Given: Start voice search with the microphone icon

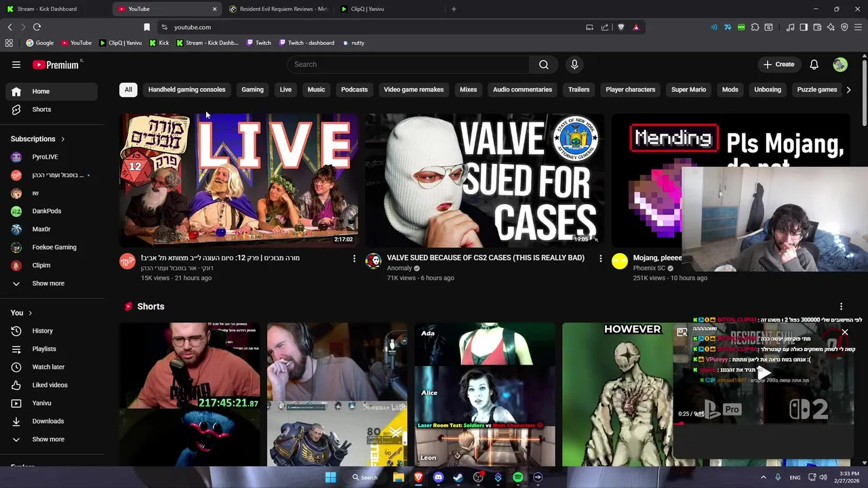Looking at the screenshot, I should tap(574, 64).
